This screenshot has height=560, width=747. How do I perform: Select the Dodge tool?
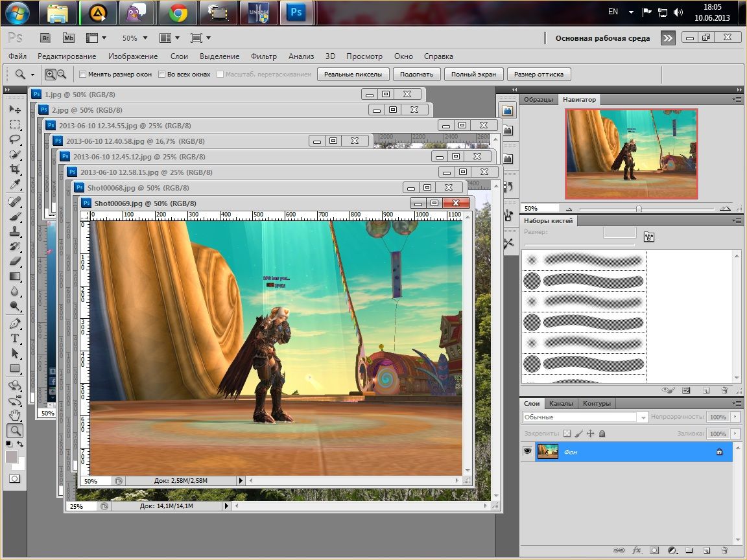(15, 306)
